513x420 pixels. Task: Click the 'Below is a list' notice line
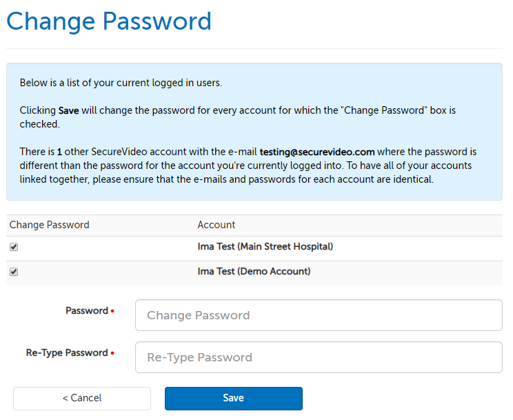121,83
